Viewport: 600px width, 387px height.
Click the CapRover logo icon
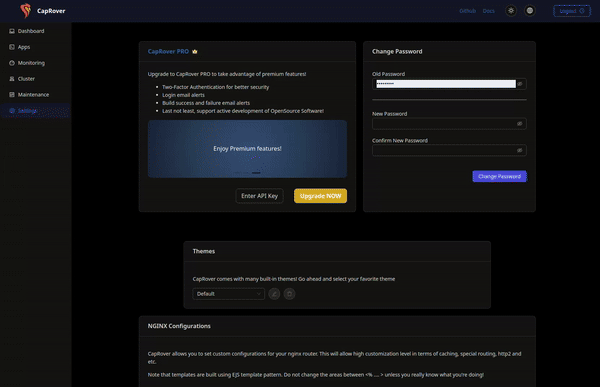[x=26, y=11]
